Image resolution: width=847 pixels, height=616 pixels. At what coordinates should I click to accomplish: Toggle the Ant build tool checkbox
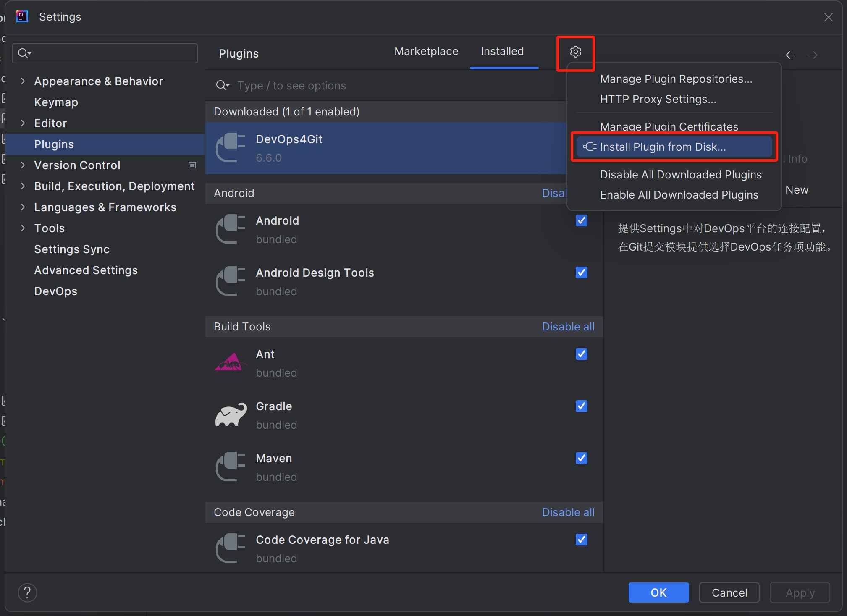[x=581, y=354]
